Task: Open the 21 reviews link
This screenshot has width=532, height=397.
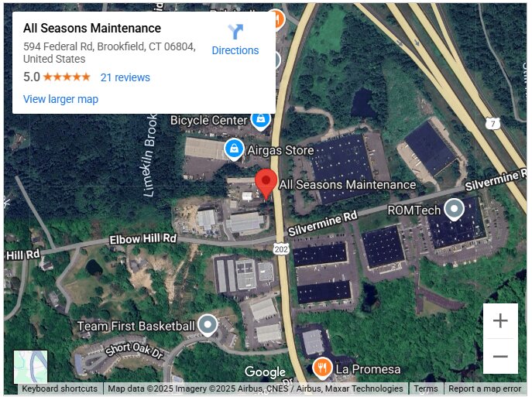Action: point(125,77)
